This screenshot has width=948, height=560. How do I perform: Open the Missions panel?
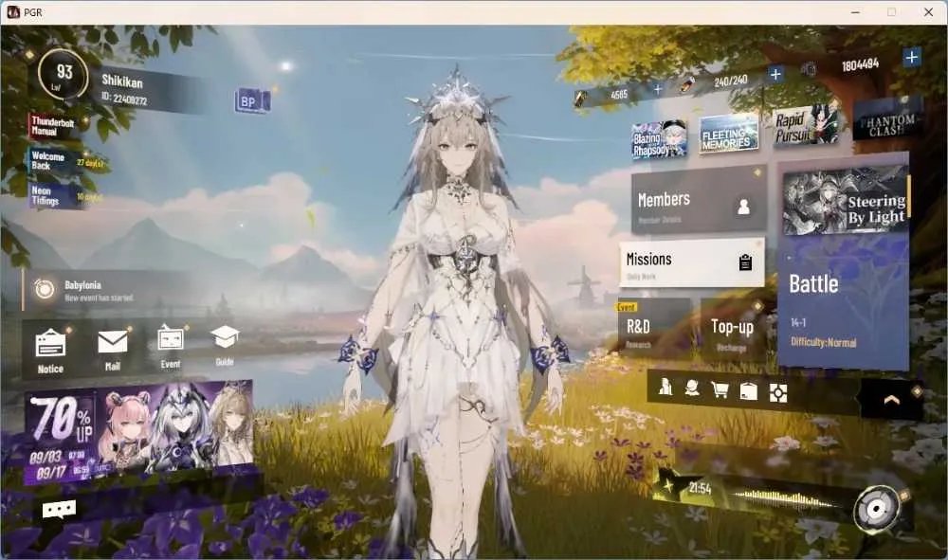pyautogui.click(x=692, y=263)
